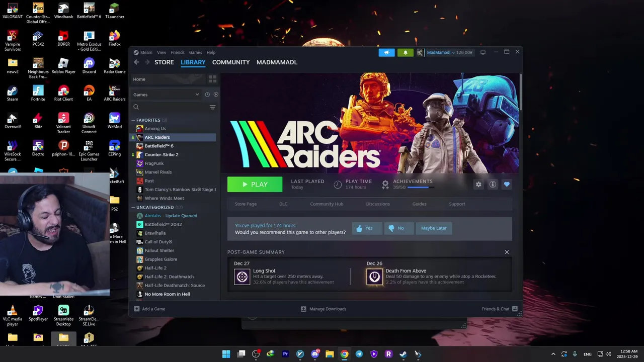
Task: Recommend the game with Yes button
Action: (x=367, y=228)
